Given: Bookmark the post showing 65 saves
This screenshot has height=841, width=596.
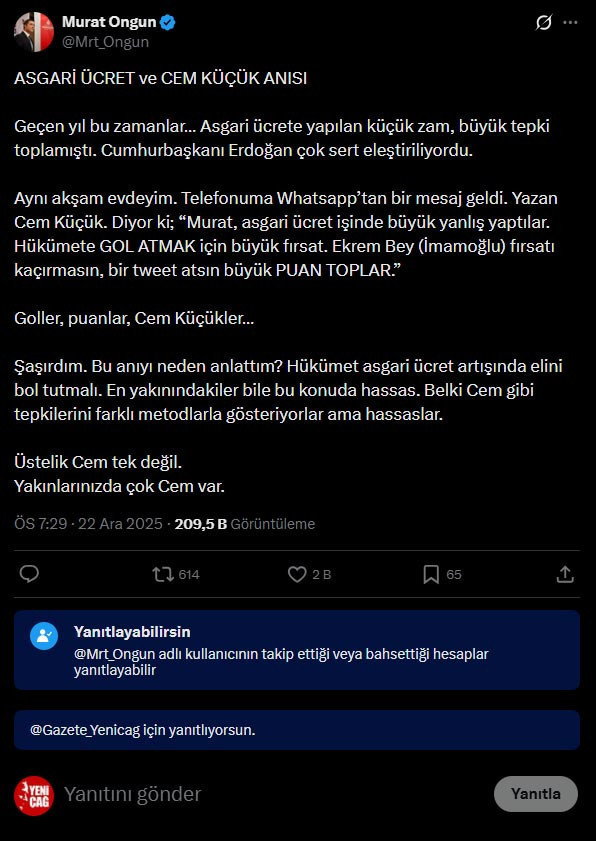Looking at the screenshot, I should [430, 572].
